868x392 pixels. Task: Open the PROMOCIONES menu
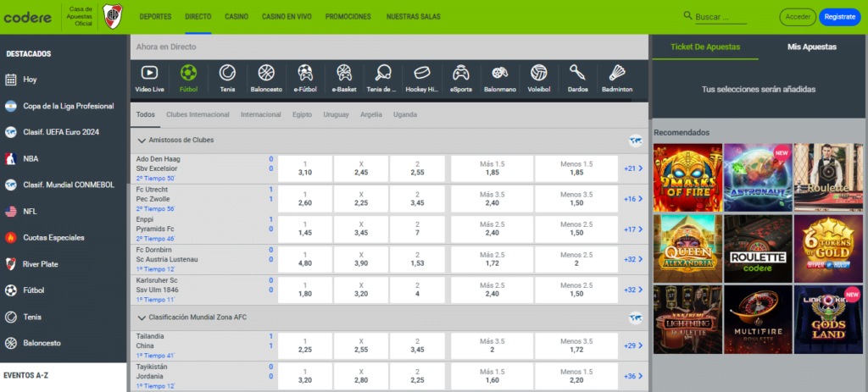coord(348,17)
